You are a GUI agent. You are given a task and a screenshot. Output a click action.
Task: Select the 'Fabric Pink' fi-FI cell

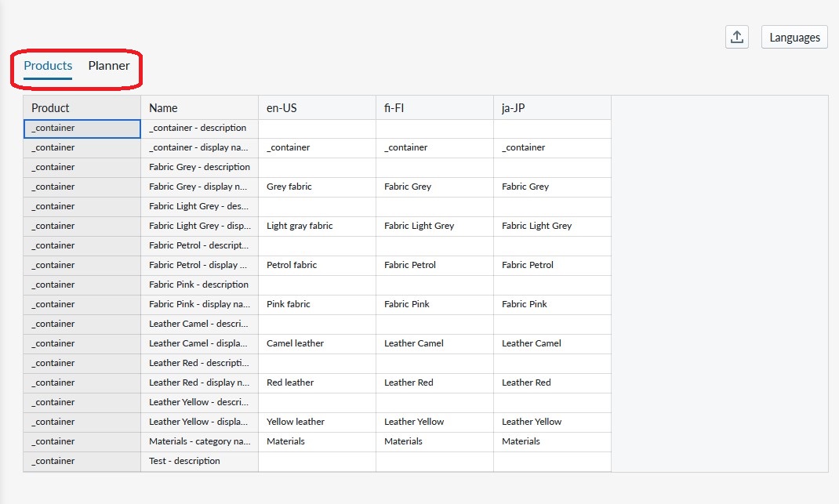(435, 305)
